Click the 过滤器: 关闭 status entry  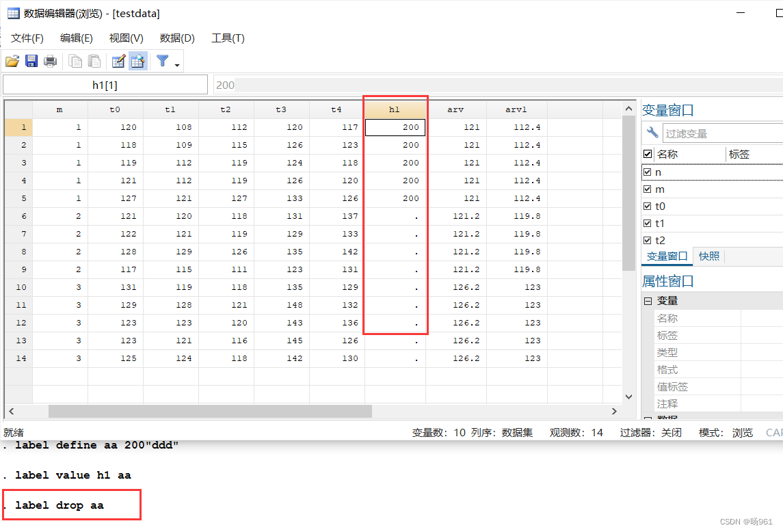click(650, 433)
